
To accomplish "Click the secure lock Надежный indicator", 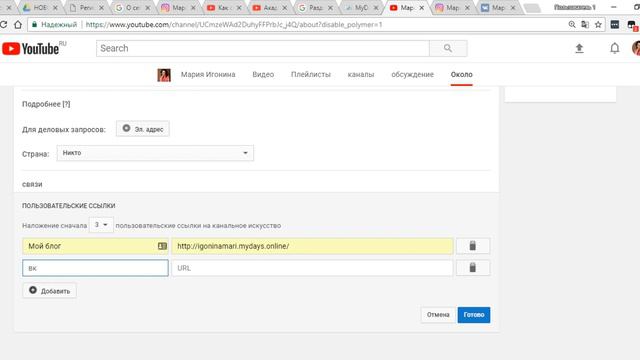I will [x=54, y=24].
